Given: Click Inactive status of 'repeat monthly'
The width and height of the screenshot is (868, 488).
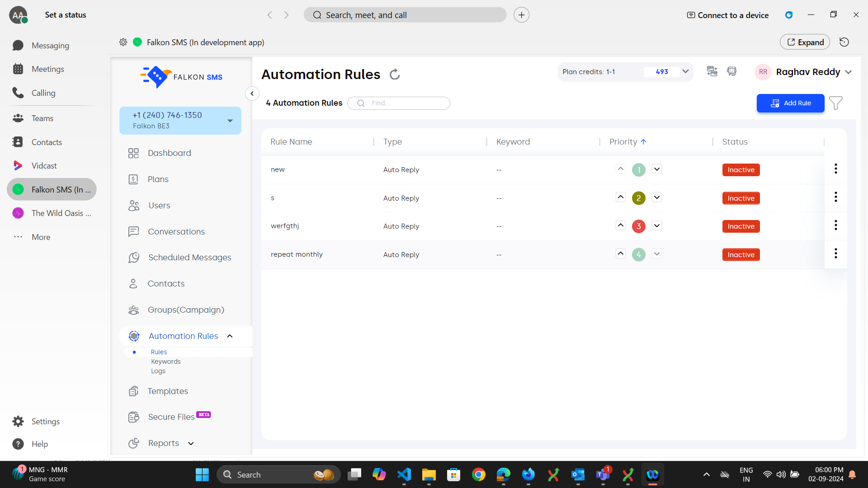Looking at the screenshot, I should [x=741, y=255].
